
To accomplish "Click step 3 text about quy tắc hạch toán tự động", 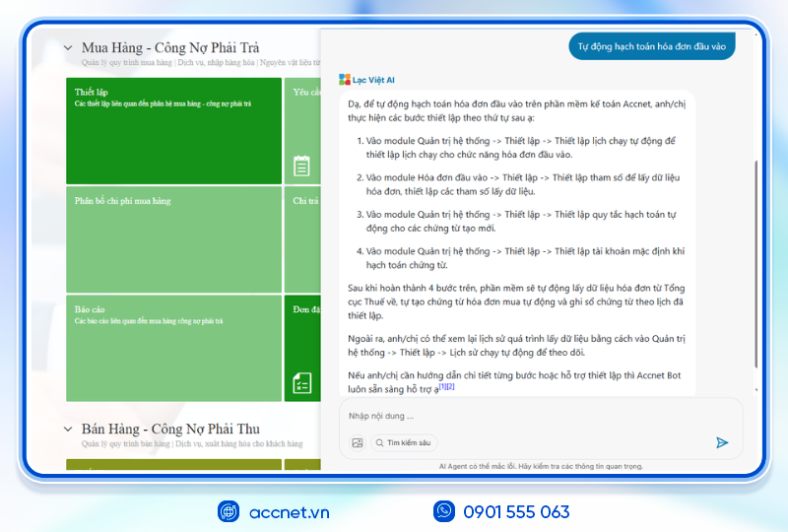I will (520, 222).
